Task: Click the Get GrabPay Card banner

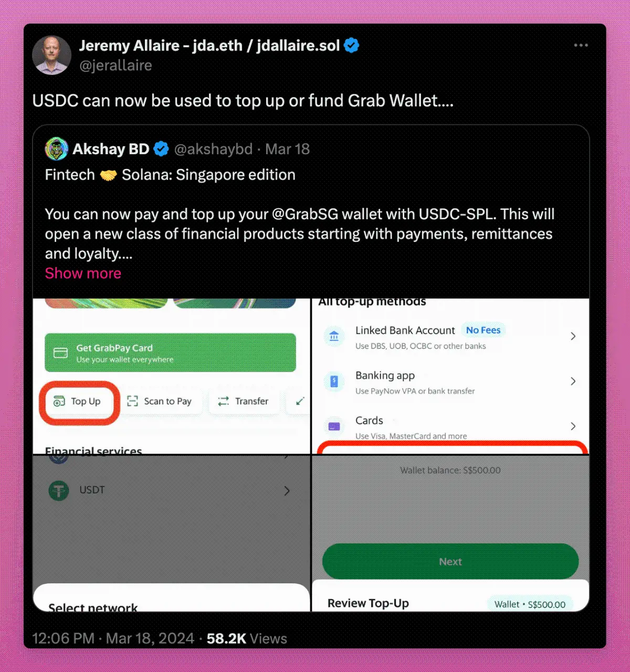Action: coord(170,353)
